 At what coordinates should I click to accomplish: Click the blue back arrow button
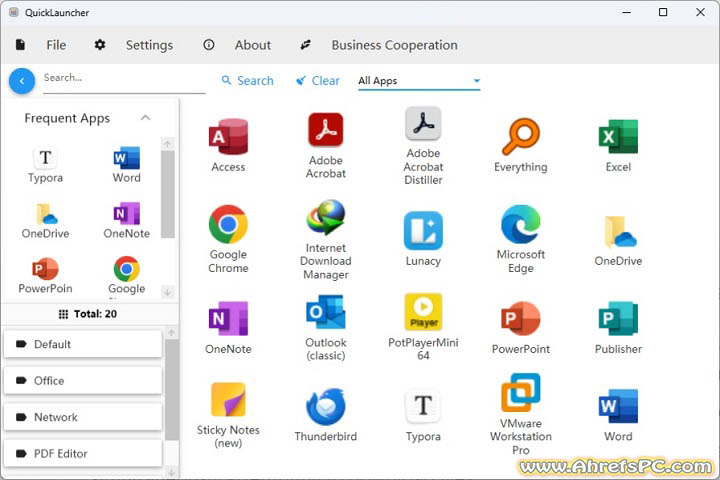coord(22,81)
